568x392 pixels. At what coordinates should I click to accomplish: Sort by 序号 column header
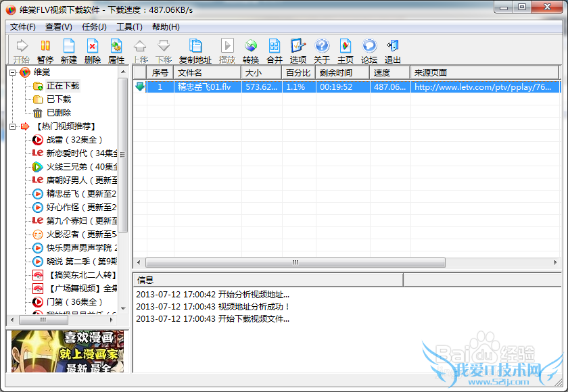coord(160,73)
